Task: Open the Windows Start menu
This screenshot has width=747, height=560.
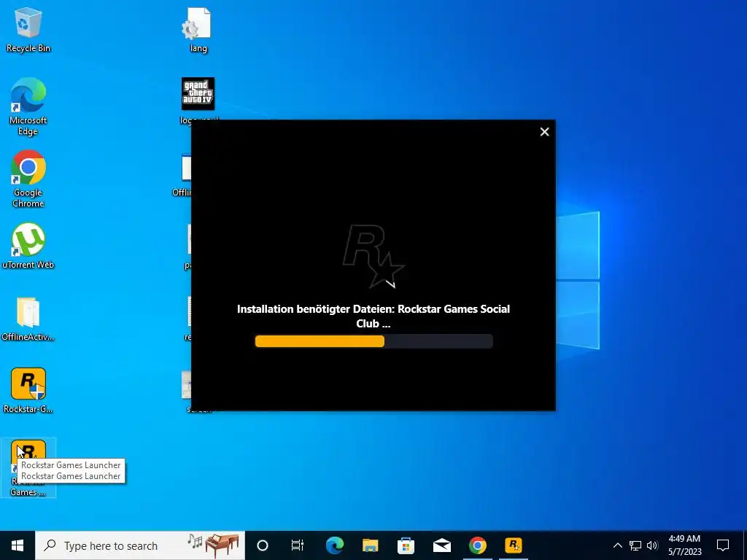Action: pos(18,545)
